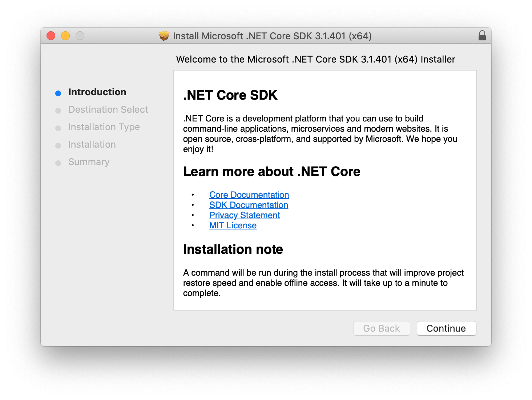Click the Learn more about .NET Core heading
Viewport: 532px width, 400px height.
tap(272, 172)
